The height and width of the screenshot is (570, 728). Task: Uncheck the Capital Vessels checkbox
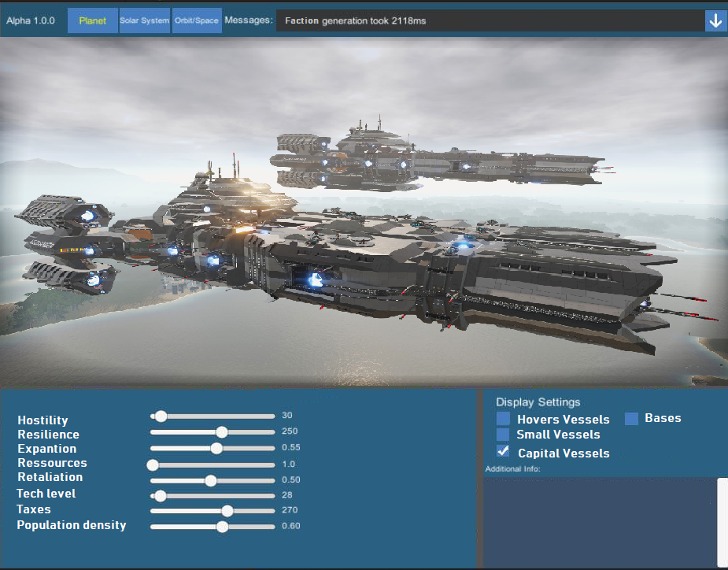point(503,451)
